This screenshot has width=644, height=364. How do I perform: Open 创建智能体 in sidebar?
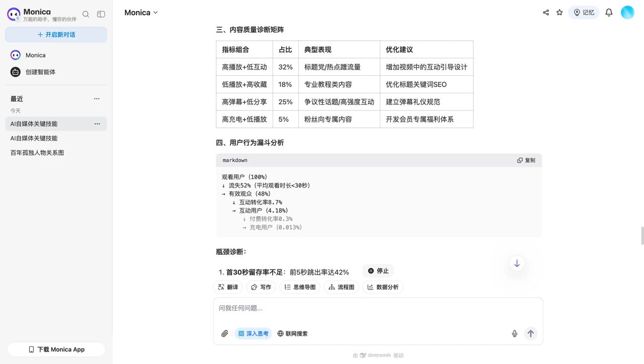click(x=56, y=72)
